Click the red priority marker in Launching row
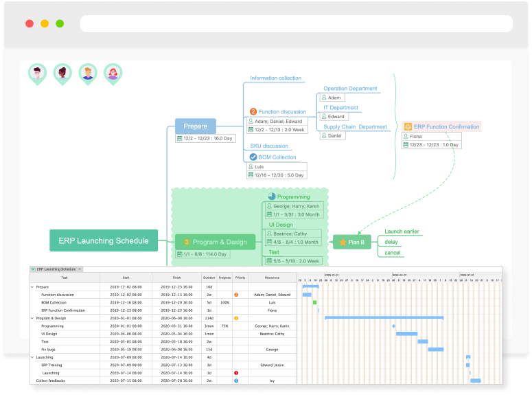The height and width of the screenshot is (395, 532). coord(236,373)
